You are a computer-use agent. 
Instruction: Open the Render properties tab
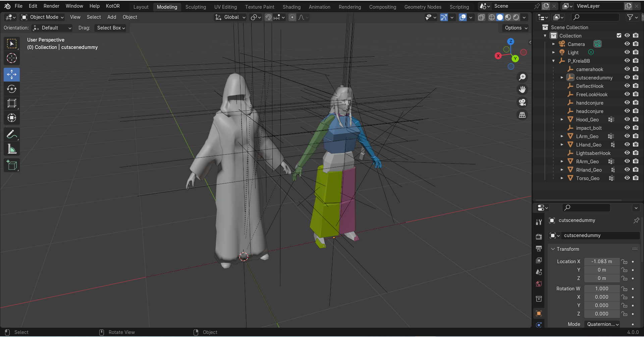coord(539,237)
